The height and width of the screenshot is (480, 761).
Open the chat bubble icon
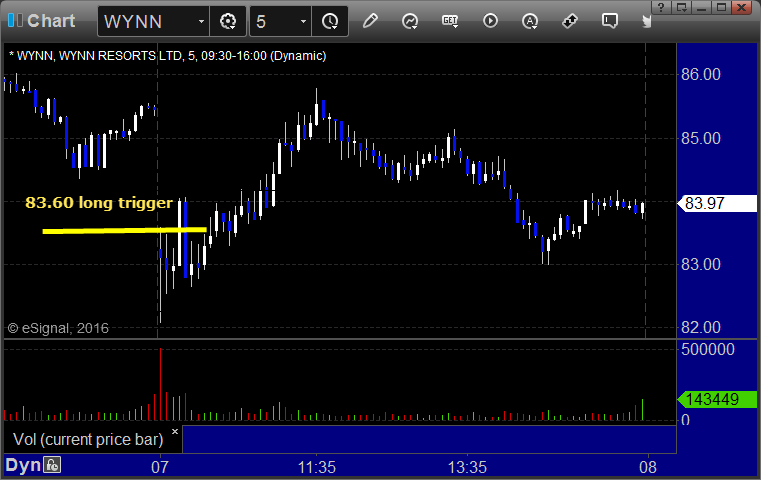610,21
